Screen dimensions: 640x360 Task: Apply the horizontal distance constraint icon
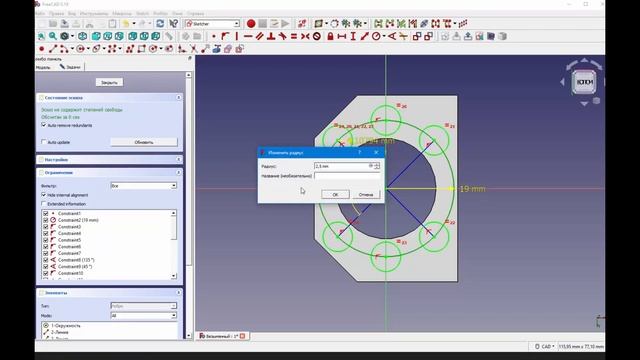342,36
